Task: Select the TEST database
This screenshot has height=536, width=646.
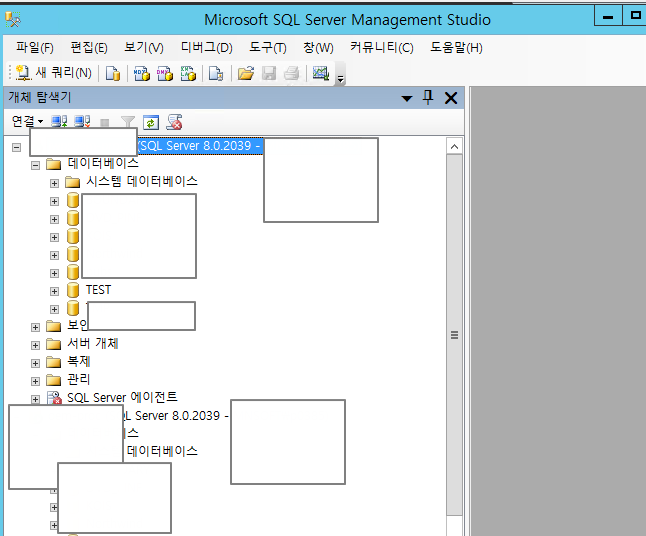Action: 98,290
